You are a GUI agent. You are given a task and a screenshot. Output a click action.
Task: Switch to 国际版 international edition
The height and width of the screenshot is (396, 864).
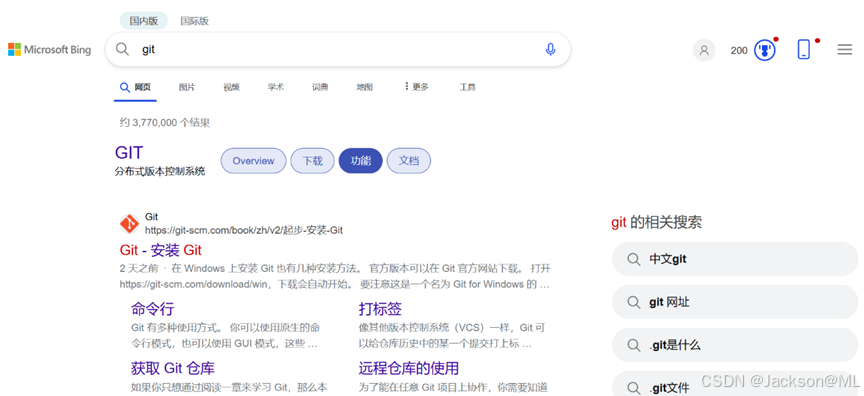click(195, 21)
